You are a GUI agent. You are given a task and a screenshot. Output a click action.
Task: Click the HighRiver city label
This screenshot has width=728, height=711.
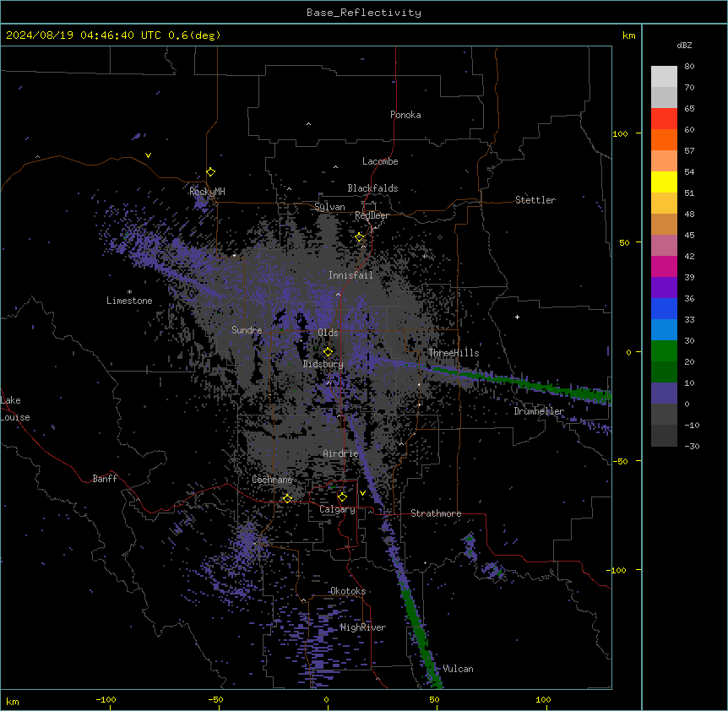tap(363, 627)
